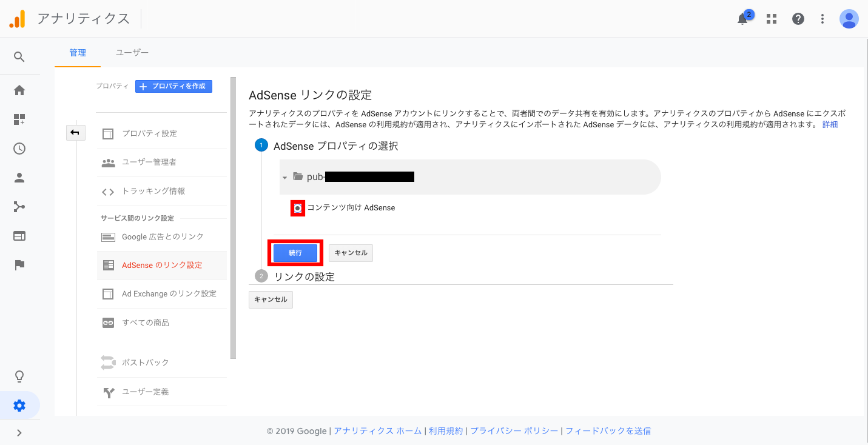The height and width of the screenshot is (445, 868).
Task: Open the notifications bell
Action: click(x=743, y=19)
